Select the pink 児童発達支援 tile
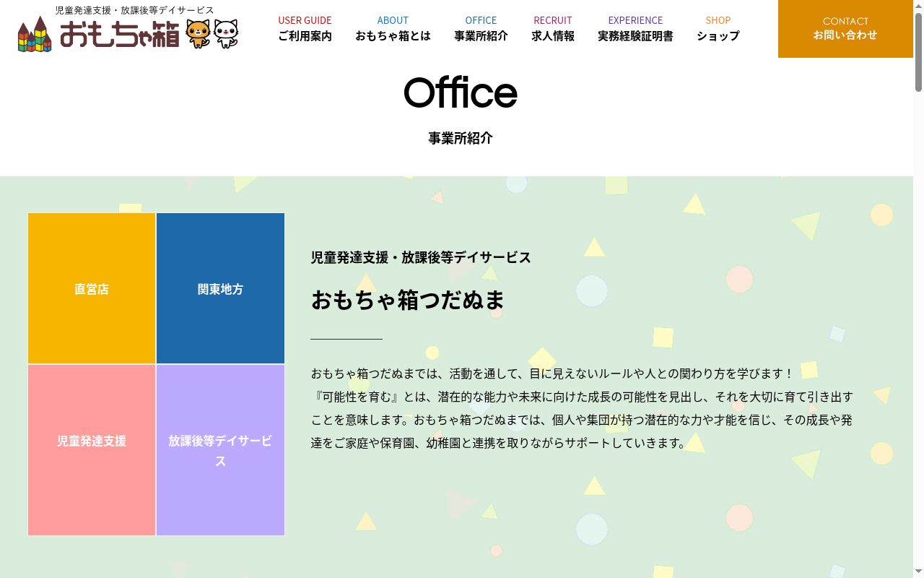924x578 pixels. point(92,450)
